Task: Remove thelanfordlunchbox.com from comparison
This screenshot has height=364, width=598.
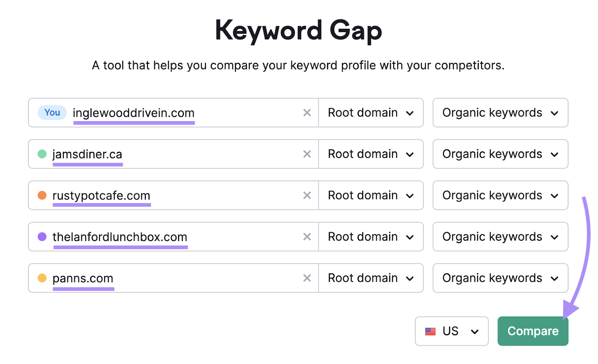Action: point(307,237)
